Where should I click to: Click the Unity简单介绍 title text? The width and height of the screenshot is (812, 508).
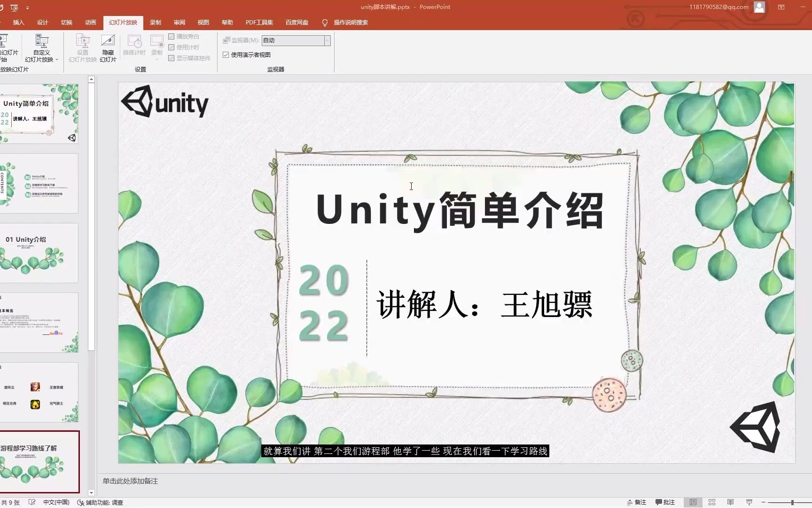(460, 210)
